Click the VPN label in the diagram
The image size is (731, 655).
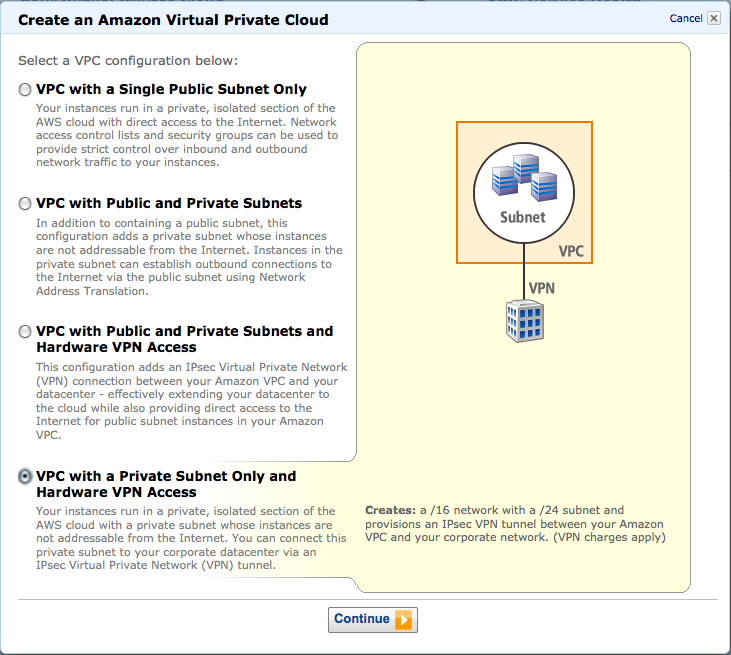pyautogui.click(x=541, y=288)
